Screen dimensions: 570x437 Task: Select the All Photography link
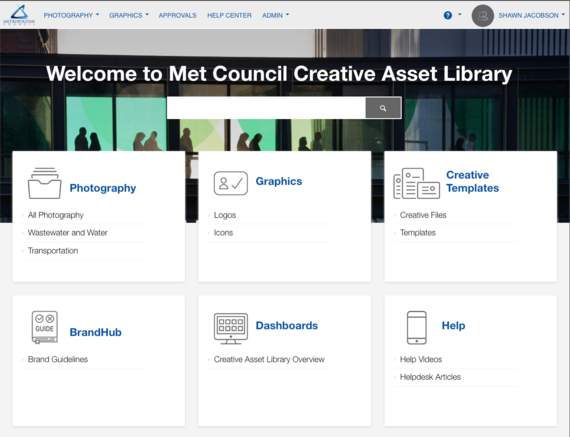pos(56,215)
